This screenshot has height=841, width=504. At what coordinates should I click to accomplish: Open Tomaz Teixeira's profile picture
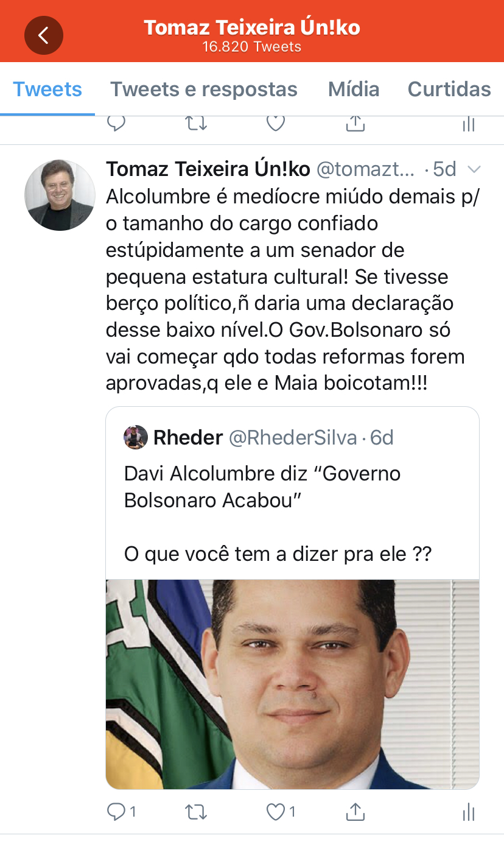click(x=60, y=195)
